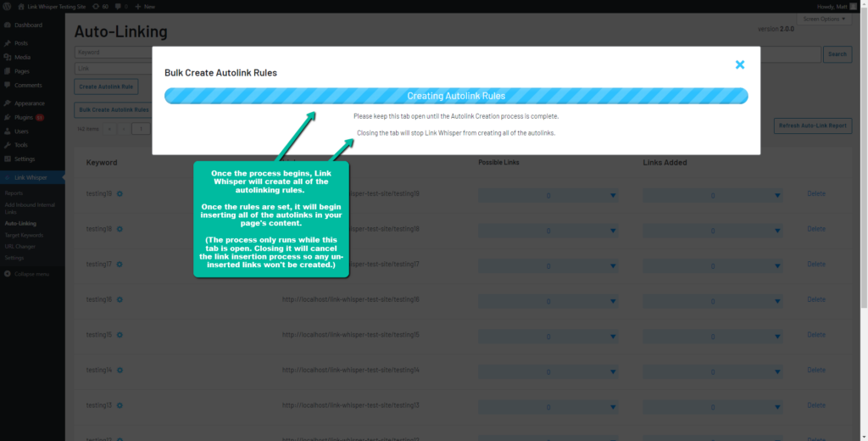Viewport: 868px width, 441px height.
Task: Open settings gear for testing14
Action: 120,370
